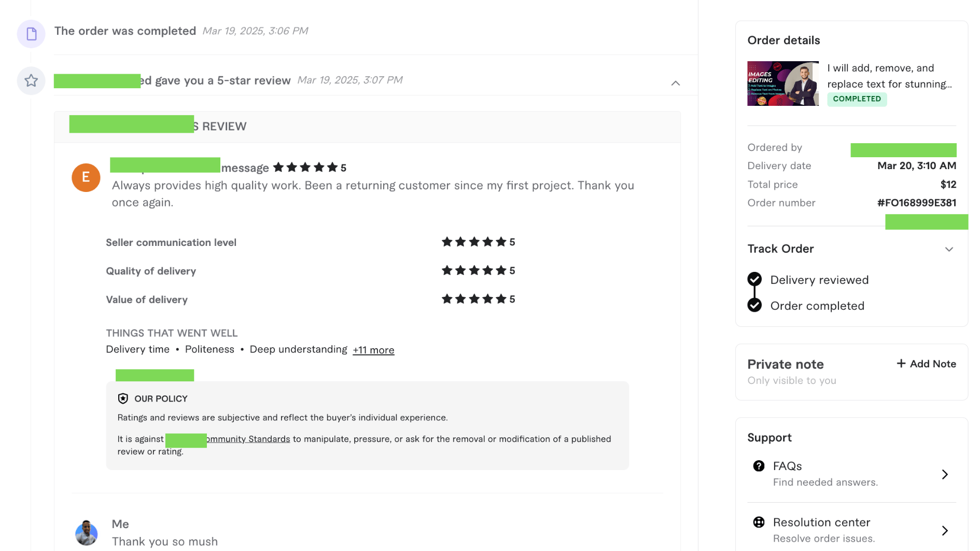This screenshot has width=980, height=551.
Task: Click the Order completed checkmark
Action: coord(754,305)
